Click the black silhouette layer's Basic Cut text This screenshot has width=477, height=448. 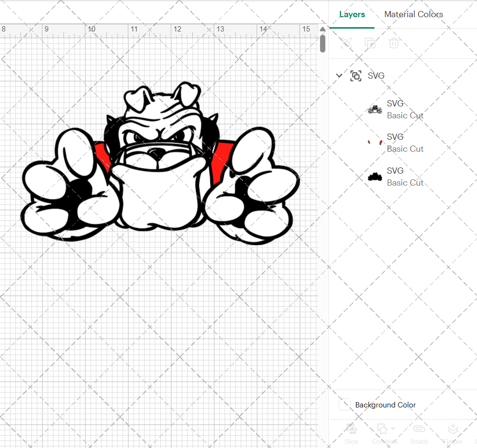pos(405,183)
